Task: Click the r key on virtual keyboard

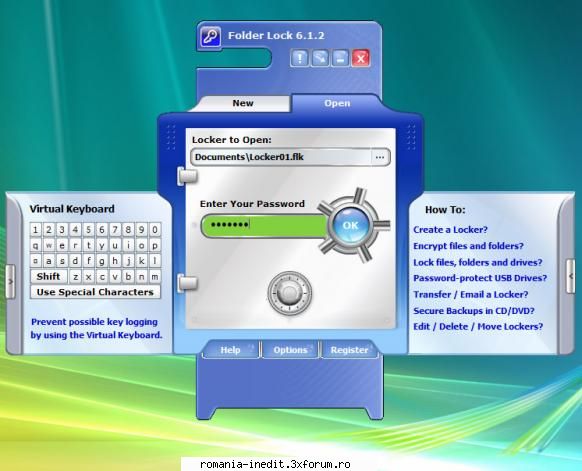Action: pos(75,245)
